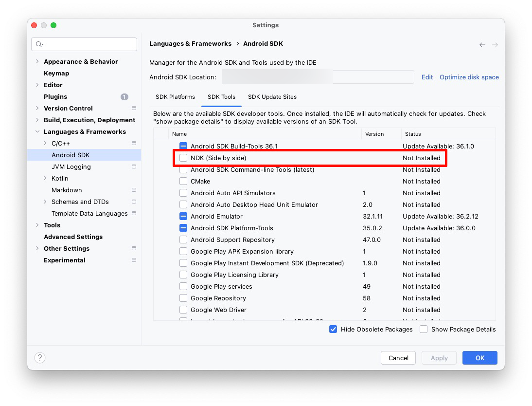This screenshot has width=532, height=406.
Task: Expand Version Control section
Action: 37,109
